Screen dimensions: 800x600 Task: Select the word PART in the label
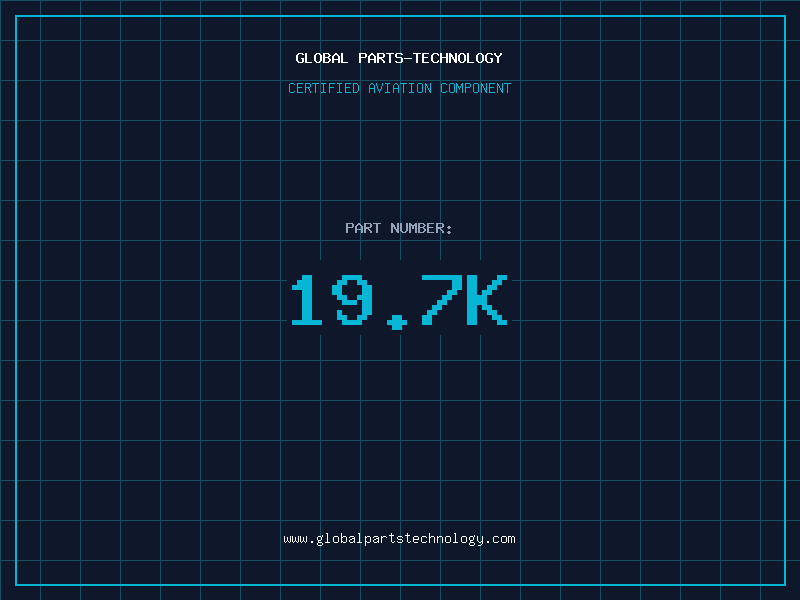pyautogui.click(x=363, y=228)
